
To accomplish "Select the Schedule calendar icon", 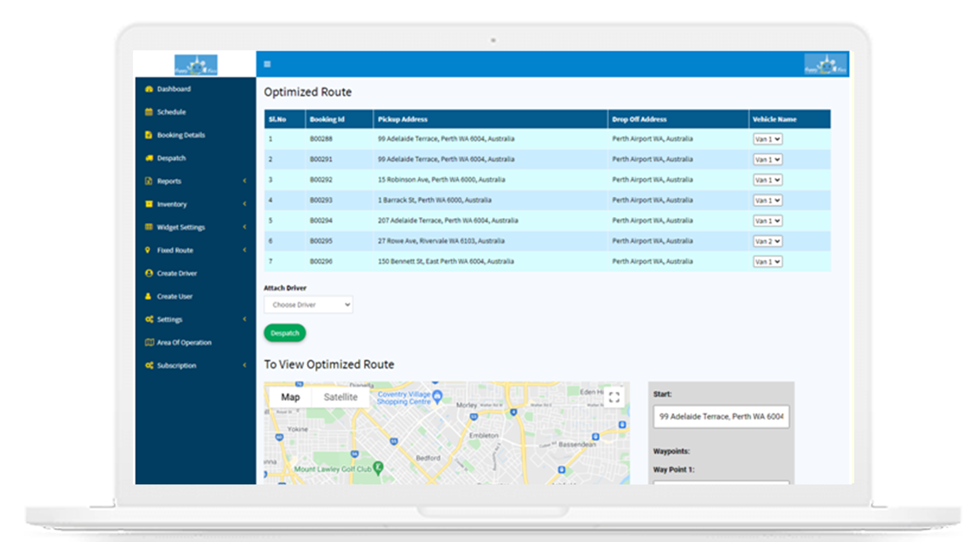I will [x=148, y=112].
